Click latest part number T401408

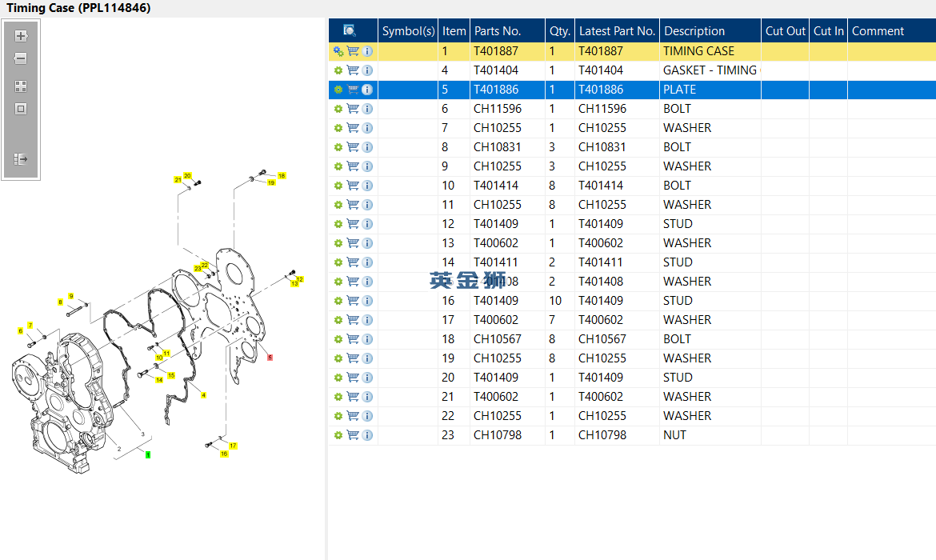tap(601, 281)
